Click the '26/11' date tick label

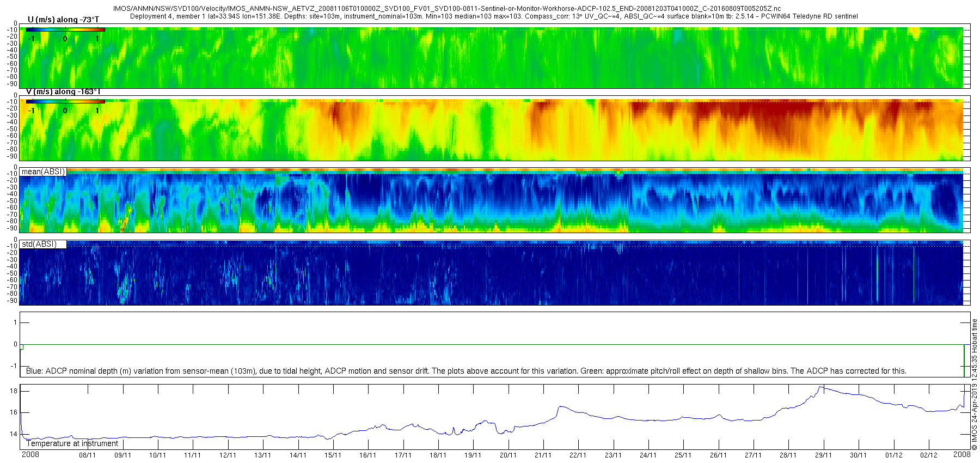pos(718,455)
